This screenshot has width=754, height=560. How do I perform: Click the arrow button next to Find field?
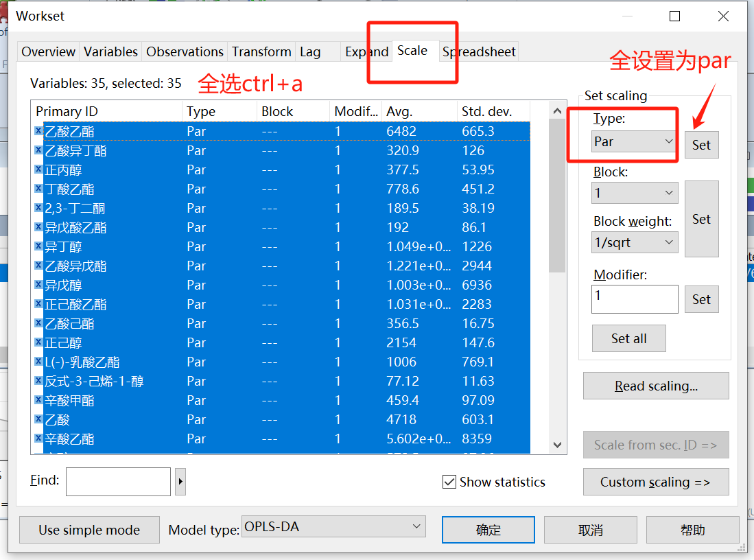pyautogui.click(x=180, y=482)
